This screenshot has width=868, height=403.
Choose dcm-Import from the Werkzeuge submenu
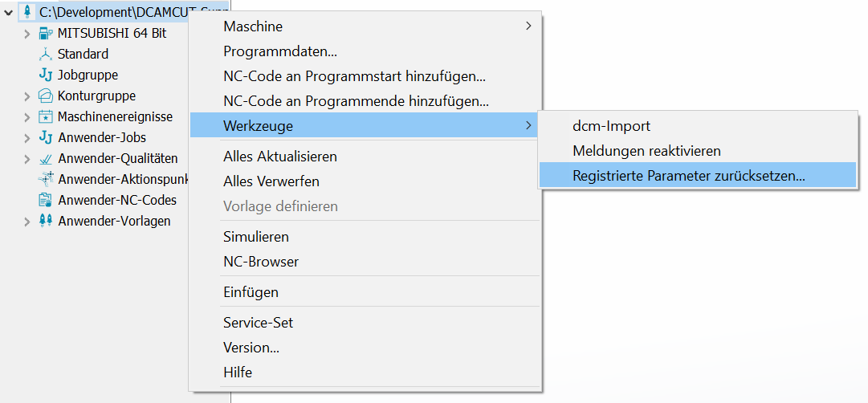click(611, 126)
